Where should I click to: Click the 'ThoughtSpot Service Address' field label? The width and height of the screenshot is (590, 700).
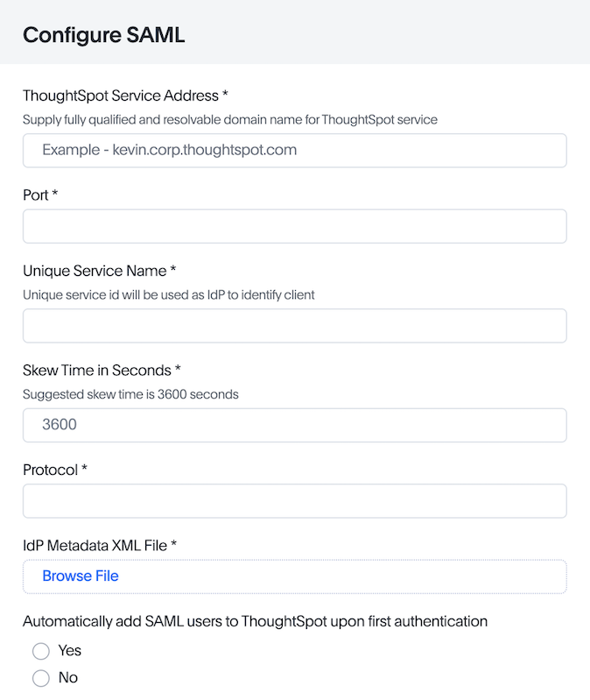(x=125, y=95)
